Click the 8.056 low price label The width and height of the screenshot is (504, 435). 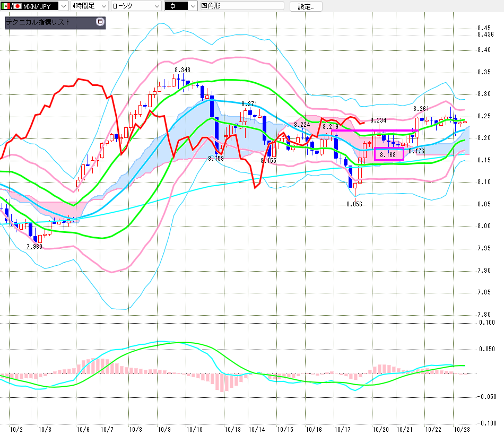coord(354,204)
